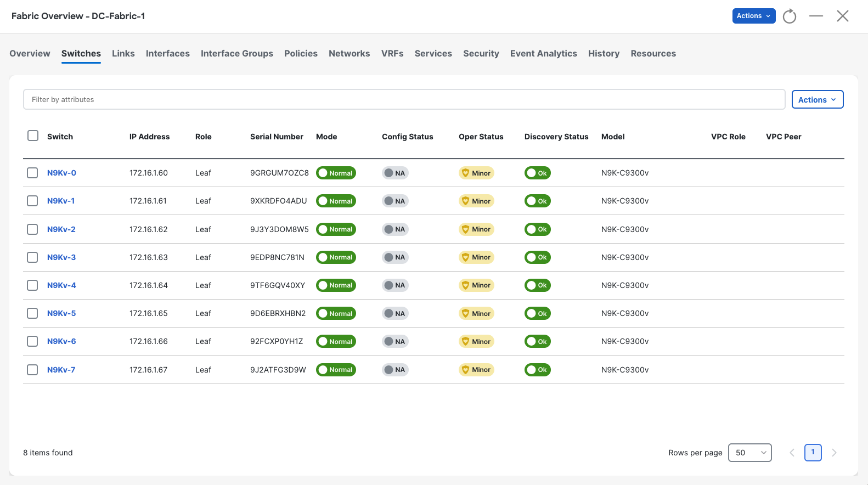Switch to the VRFs tab
The height and width of the screenshot is (485, 868).
click(392, 53)
